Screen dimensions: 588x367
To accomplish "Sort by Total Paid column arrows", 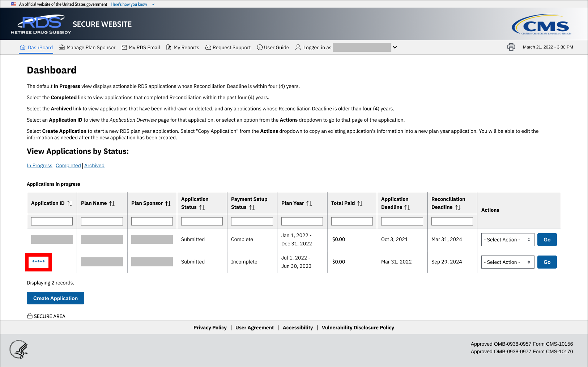I will [x=360, y=203].
